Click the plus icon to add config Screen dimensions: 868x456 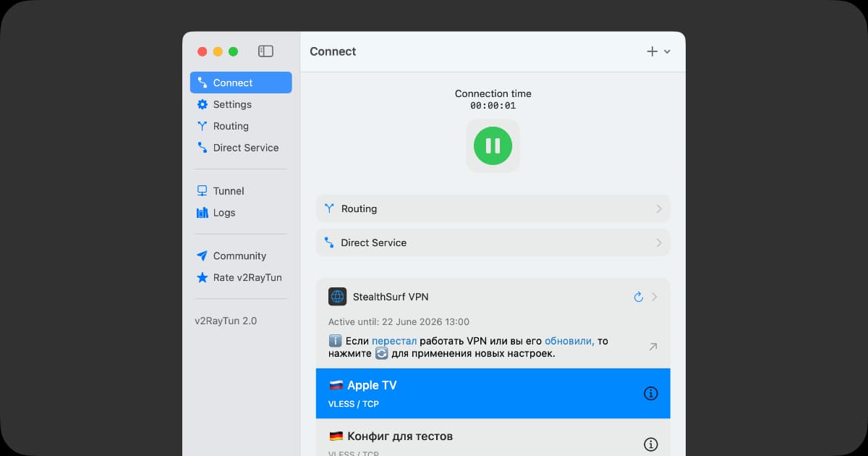coord(652,51)
